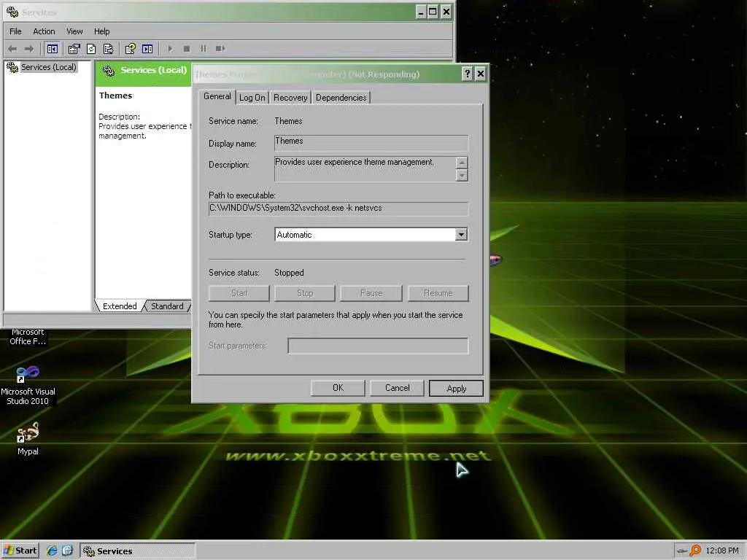The width and height of the screenshot is (747, 560).
Task: Click the Refresh toolbar icon
Action: [91, 49]
